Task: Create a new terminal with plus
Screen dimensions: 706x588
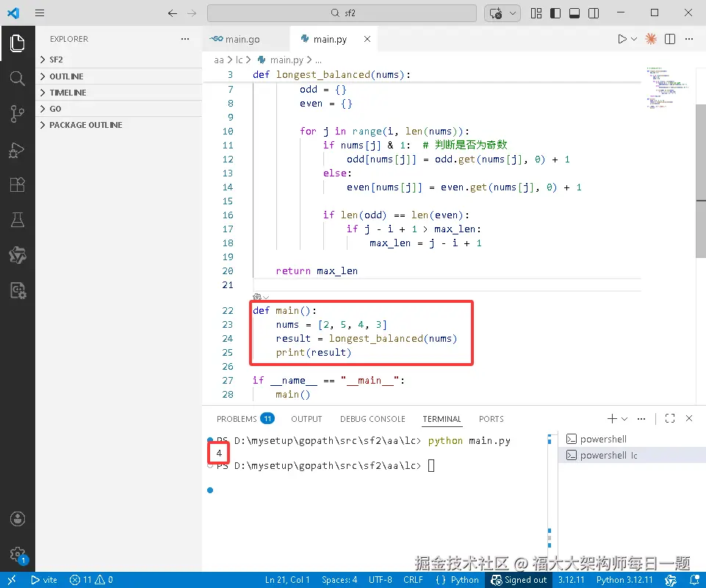Action: (x=612, y=419)
